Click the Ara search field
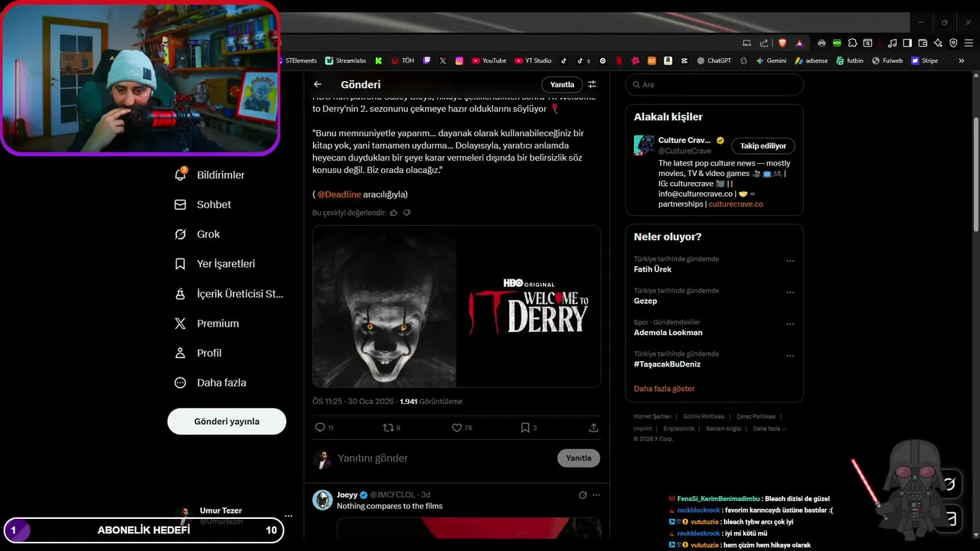The height and width of the screenshot is (551, 980). click(714, 85)
